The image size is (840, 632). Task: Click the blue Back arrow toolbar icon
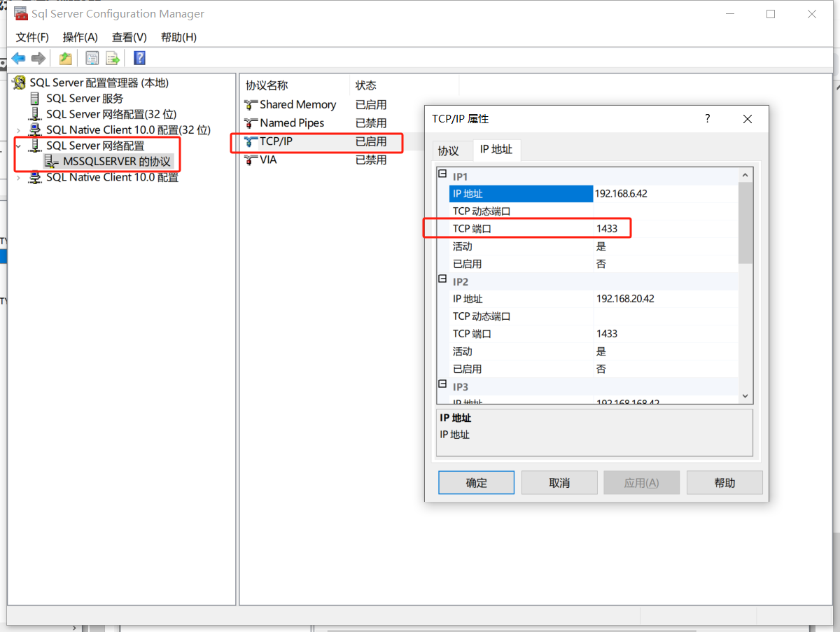coord(19,58)
